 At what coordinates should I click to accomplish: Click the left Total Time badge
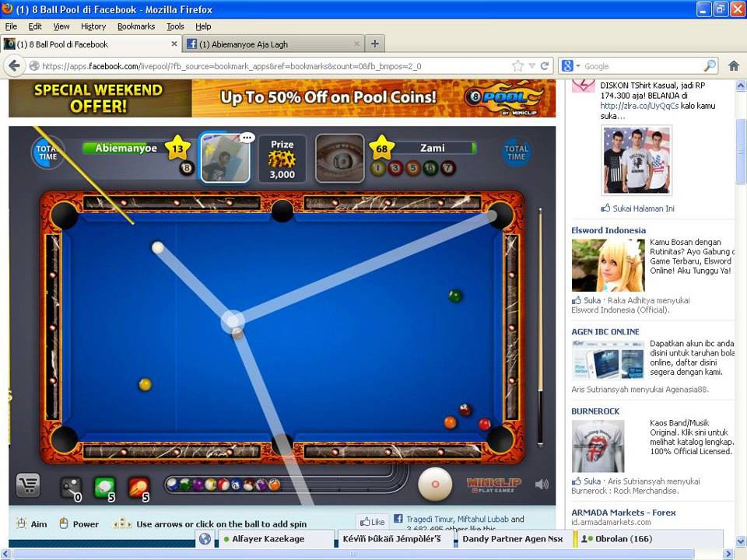pos(47,152)
